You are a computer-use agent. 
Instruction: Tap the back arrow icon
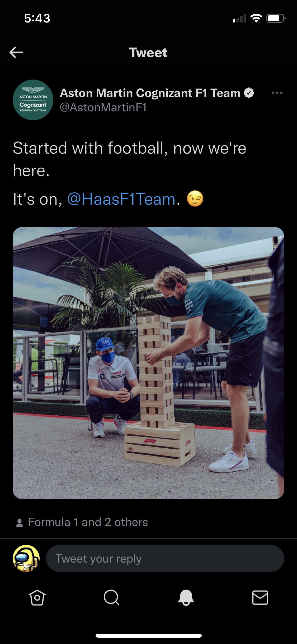[x=16, y=52]
